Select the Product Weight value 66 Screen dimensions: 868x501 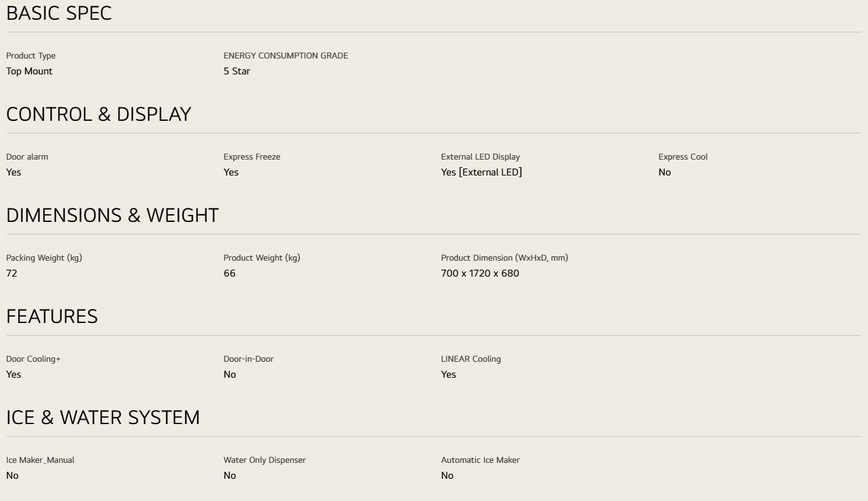click(230, 273)
